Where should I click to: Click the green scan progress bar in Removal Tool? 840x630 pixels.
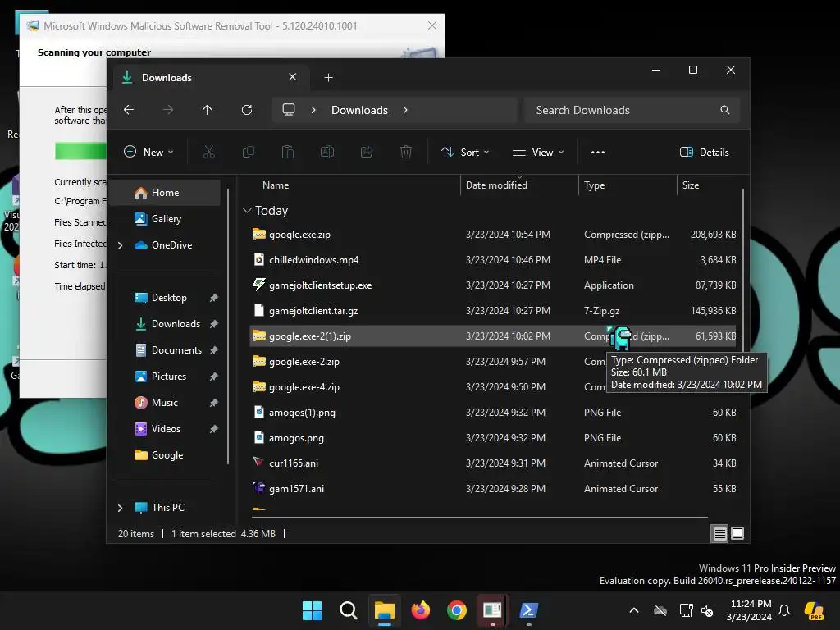click(80, 151)
